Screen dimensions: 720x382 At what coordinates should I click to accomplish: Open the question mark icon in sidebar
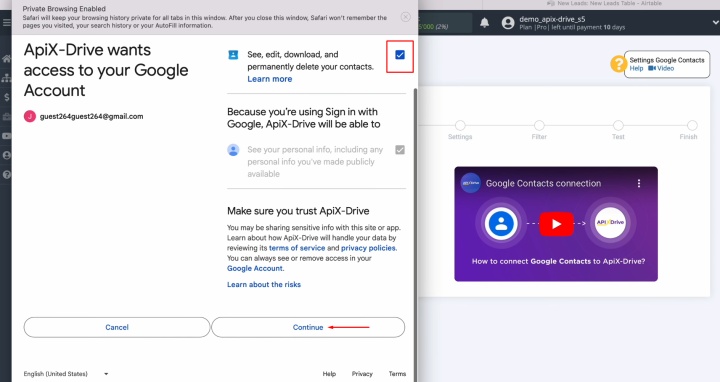[6, 174]
